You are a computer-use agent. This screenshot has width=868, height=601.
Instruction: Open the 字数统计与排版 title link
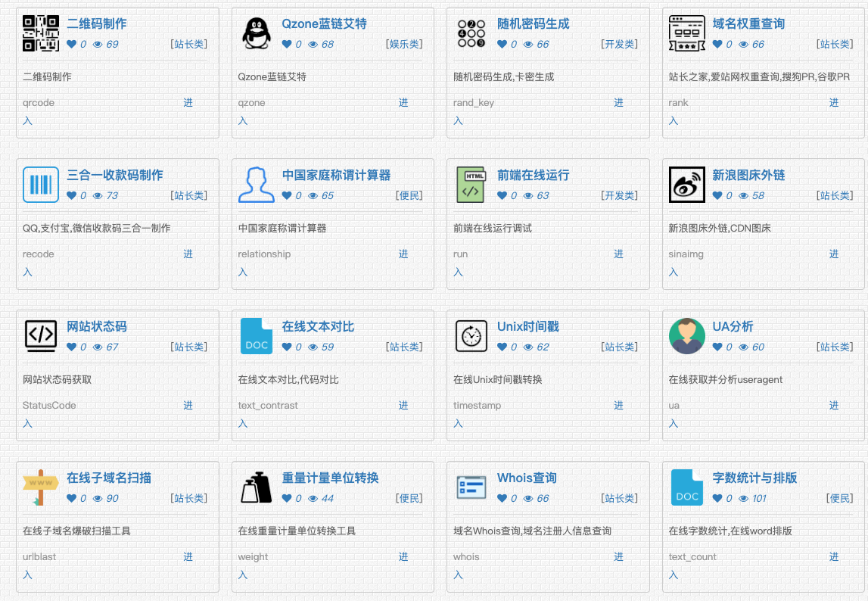754,478
